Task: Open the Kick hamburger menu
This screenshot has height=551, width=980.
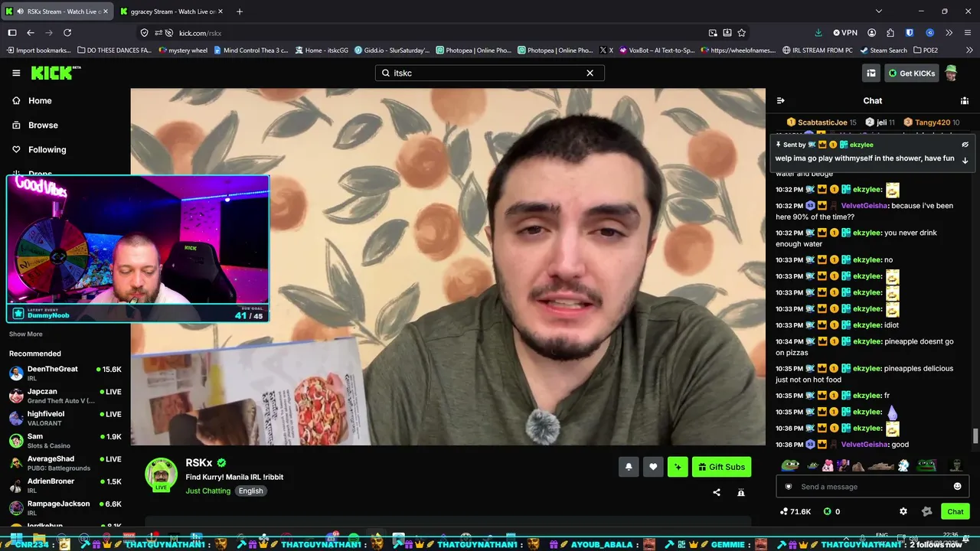Action: point(16,73)
